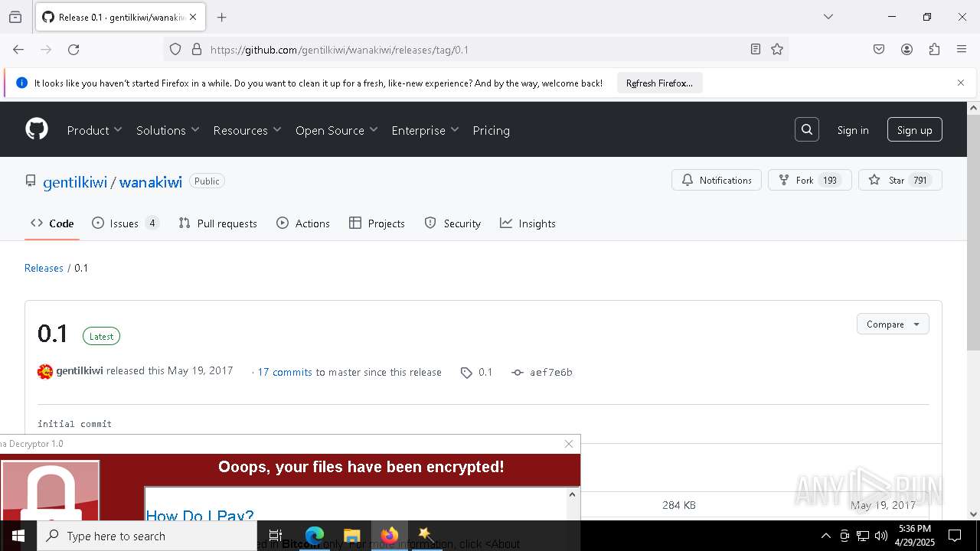The width and height of the screenshot is (980, 551).
Task: Open the Issues tab
Action: pos(126,223)
